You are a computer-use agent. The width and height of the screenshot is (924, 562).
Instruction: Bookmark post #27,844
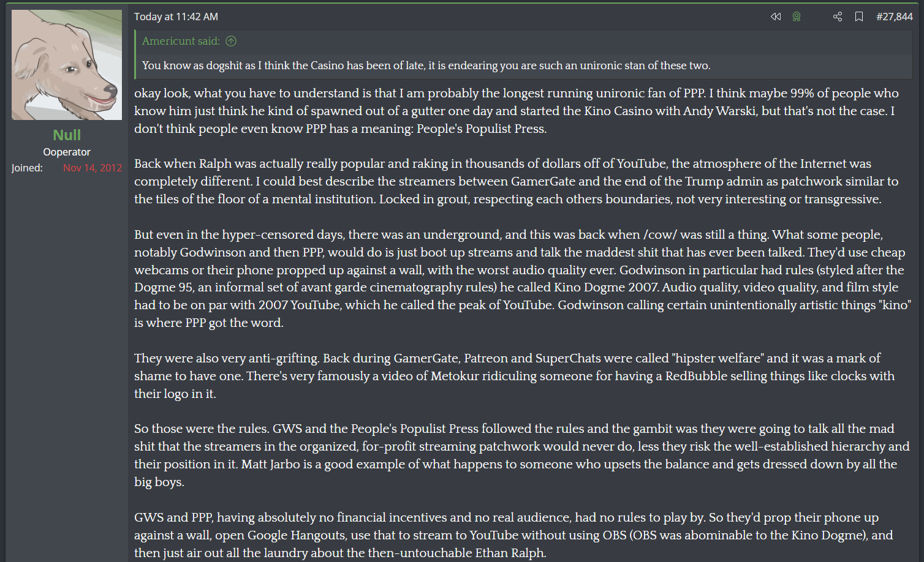[859, 17]
